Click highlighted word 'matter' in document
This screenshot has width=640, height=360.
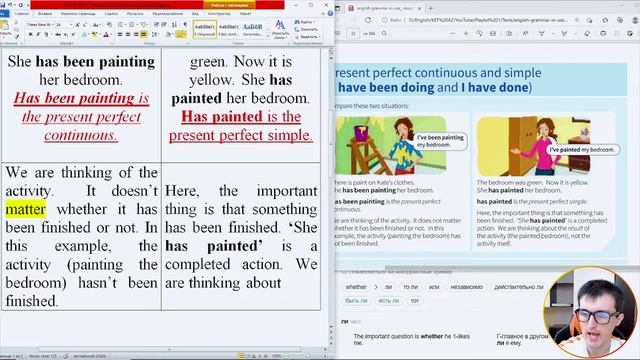click(25, 209)
